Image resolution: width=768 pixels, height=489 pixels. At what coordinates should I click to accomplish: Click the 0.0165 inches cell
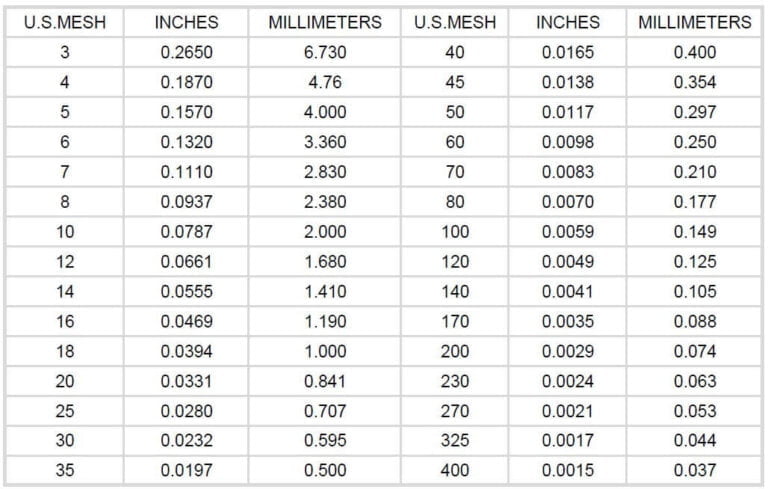568,52
